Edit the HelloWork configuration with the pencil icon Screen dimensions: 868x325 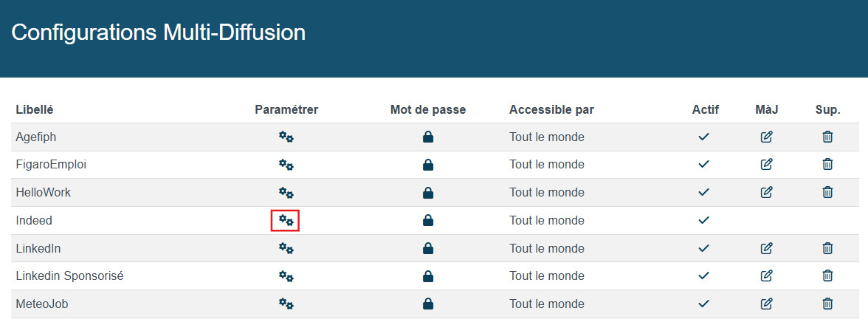coord(766,192)
